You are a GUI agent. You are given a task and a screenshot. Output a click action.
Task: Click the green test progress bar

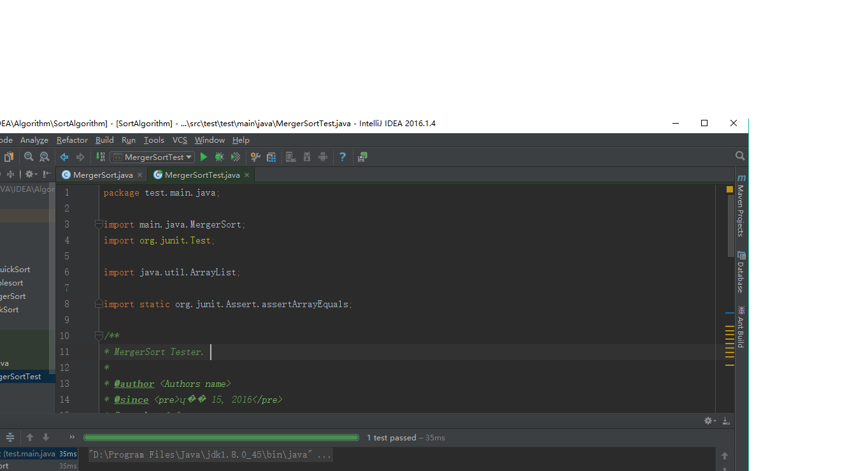(x=222, y=438)
